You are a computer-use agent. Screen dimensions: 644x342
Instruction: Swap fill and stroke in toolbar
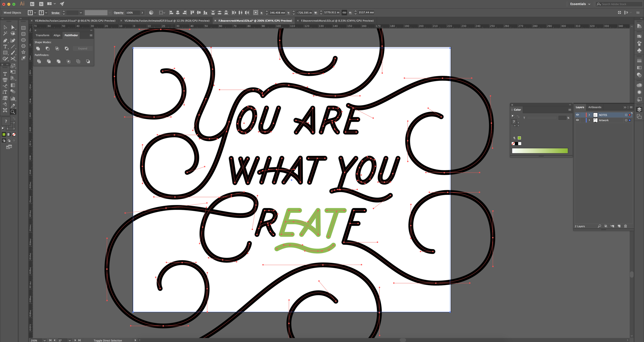14,119
